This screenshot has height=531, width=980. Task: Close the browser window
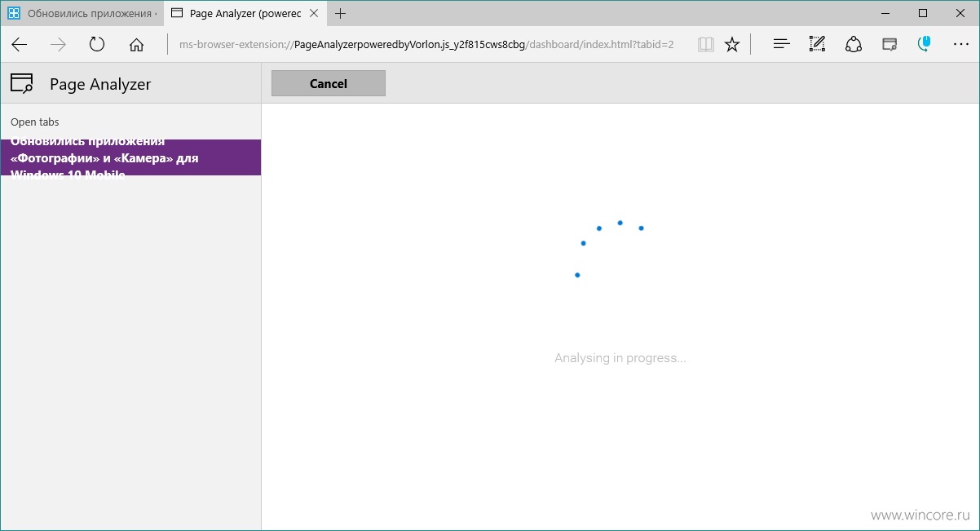pos(960,13)
